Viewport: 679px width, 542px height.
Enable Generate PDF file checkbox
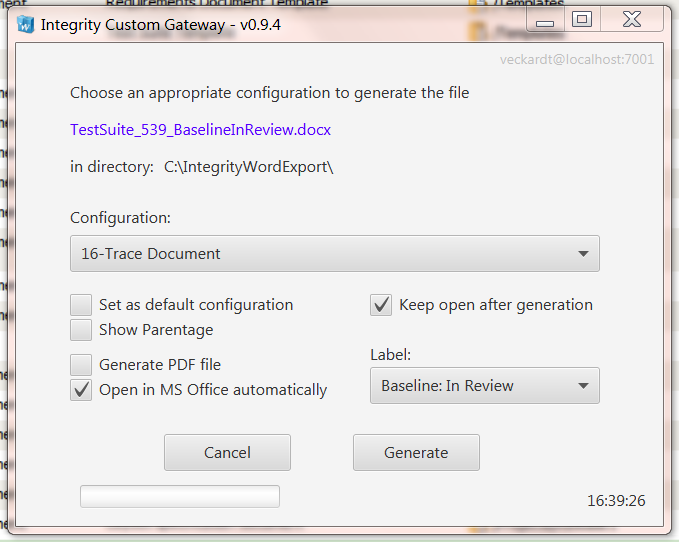pos(81,365)
